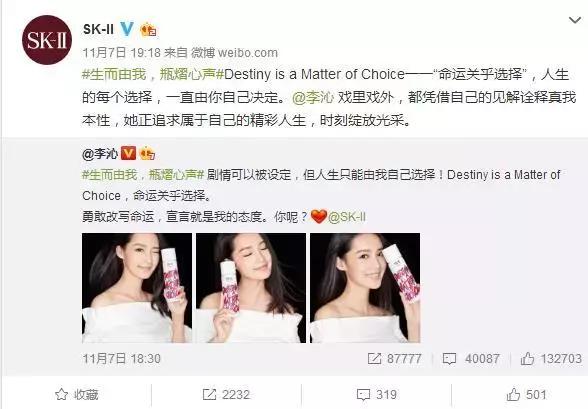Click the orange verified badge beside @李沁
Viewport: 588px width, 409px height.
point(128,153)
